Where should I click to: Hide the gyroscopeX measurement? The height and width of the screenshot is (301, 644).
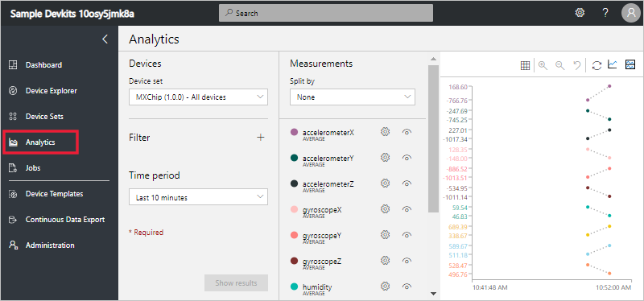407,209
